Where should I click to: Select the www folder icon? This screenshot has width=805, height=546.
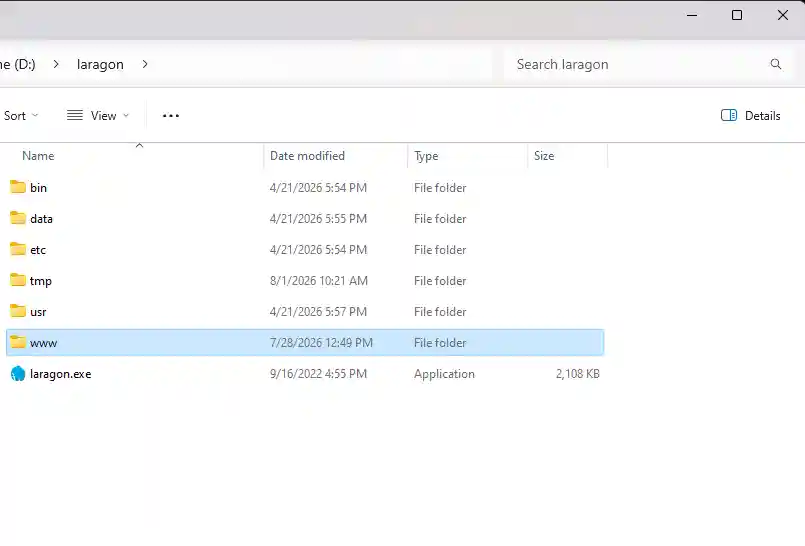tap(17, 342)
